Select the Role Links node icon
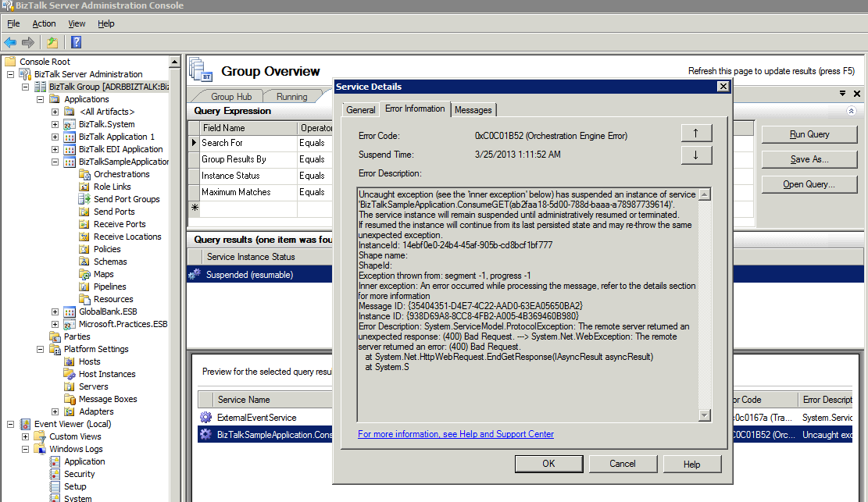The width and height of the screenshot is (868, 502). 84,187
